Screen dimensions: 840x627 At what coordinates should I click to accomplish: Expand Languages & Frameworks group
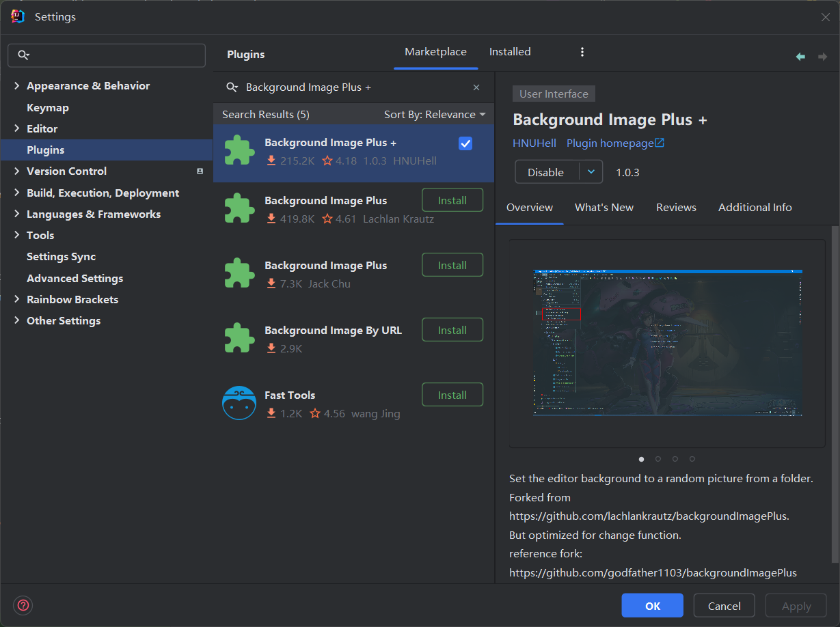click(16, 214)
